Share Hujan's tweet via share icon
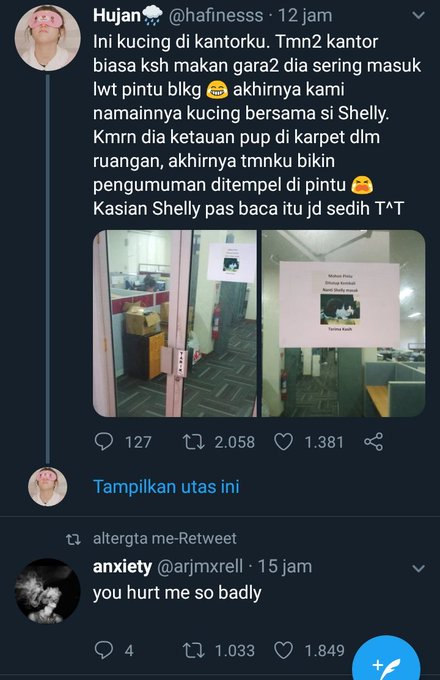The height and width of the screenshot is (680, 440). 373,442
